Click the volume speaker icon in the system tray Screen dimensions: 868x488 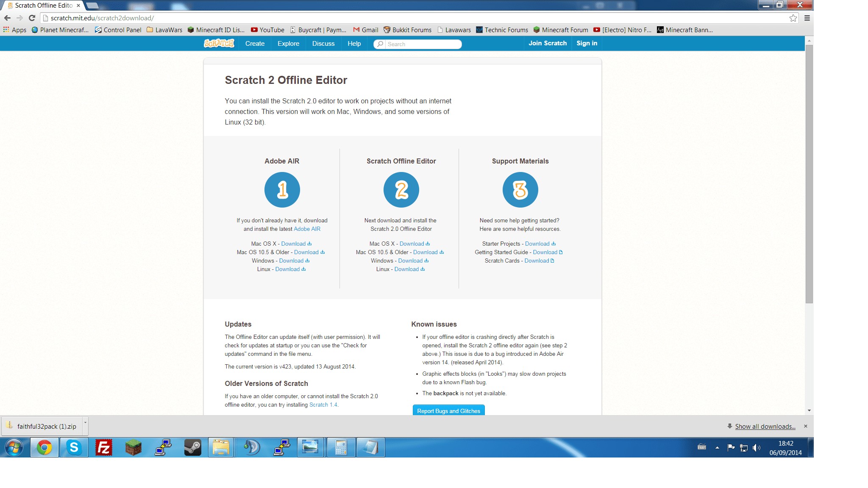(x=756, y=448)
